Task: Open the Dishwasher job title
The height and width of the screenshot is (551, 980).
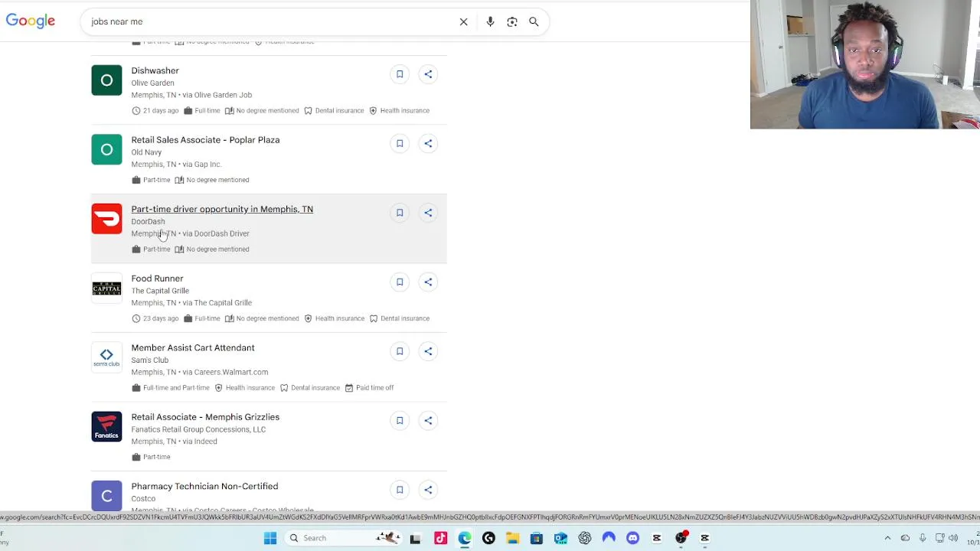Action: (x=155, y=70)
